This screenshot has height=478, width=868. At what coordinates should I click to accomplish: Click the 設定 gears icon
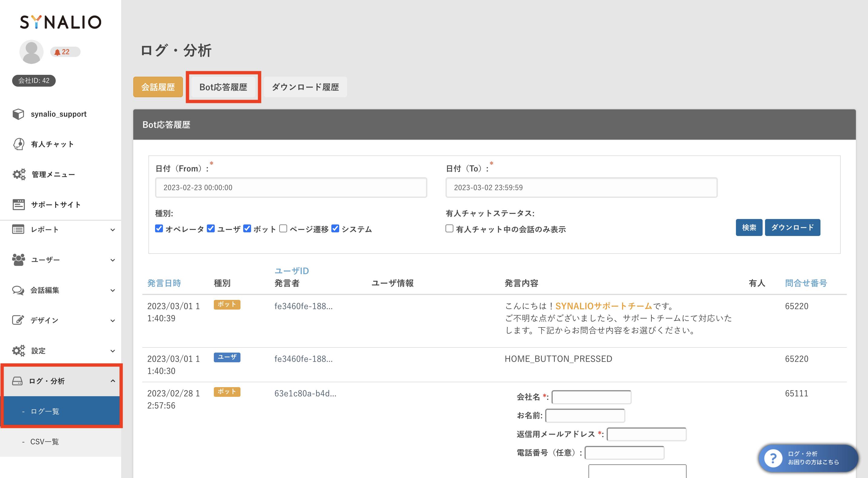(18, 350)
